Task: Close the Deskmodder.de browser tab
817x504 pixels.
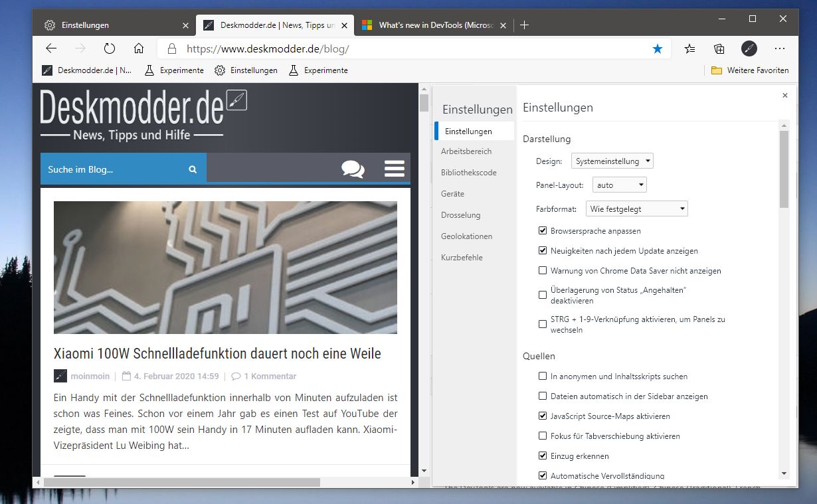Action: (x=344, y=25)
